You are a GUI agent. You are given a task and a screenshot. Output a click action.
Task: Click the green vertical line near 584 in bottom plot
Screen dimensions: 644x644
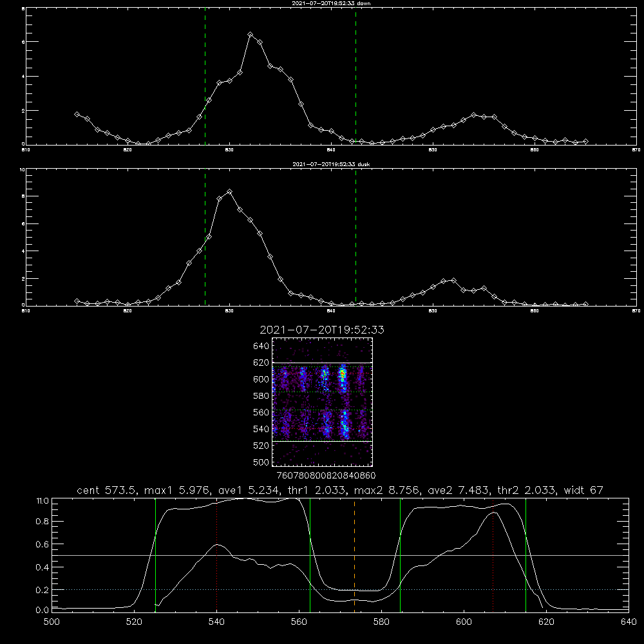pyautogui.click(x=400, y=555)
